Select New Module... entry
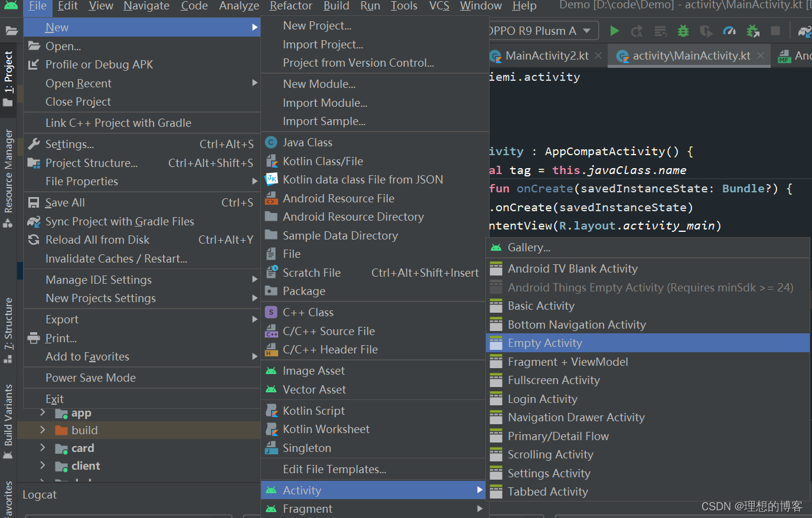 [375, 84]
